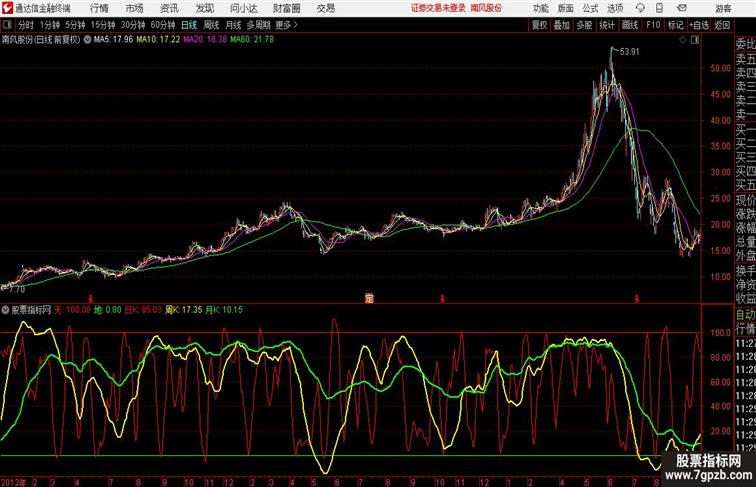Screen dimensions: 756x487
Task: Switch to 1分钟 period
Action: click(x=49, y=25)
